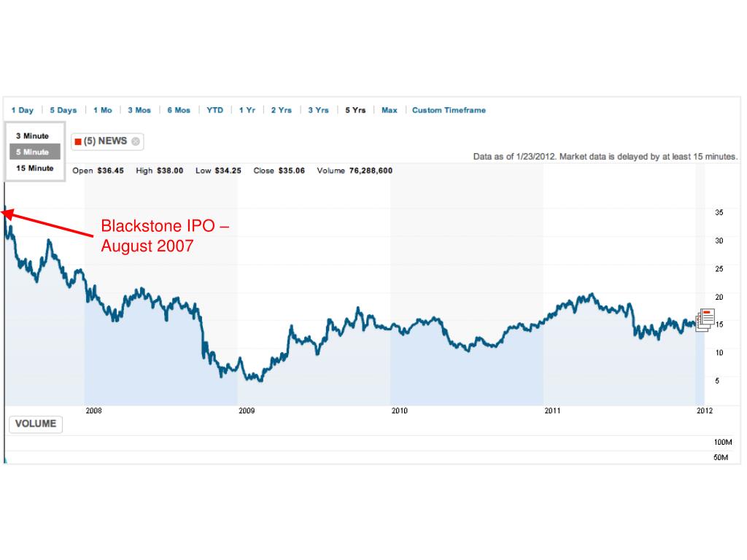747x560 pixels.
Task: Select the 1 Day timeframe
Action: (23, 110)
